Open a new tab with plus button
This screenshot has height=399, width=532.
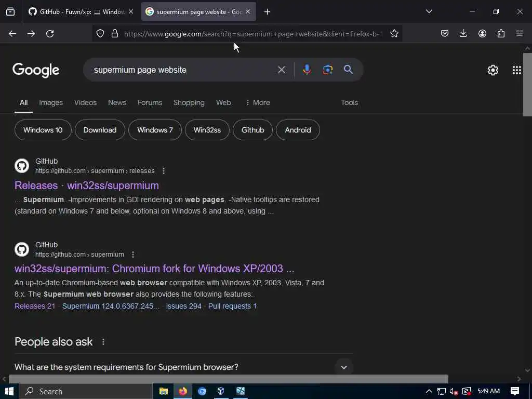267,12
